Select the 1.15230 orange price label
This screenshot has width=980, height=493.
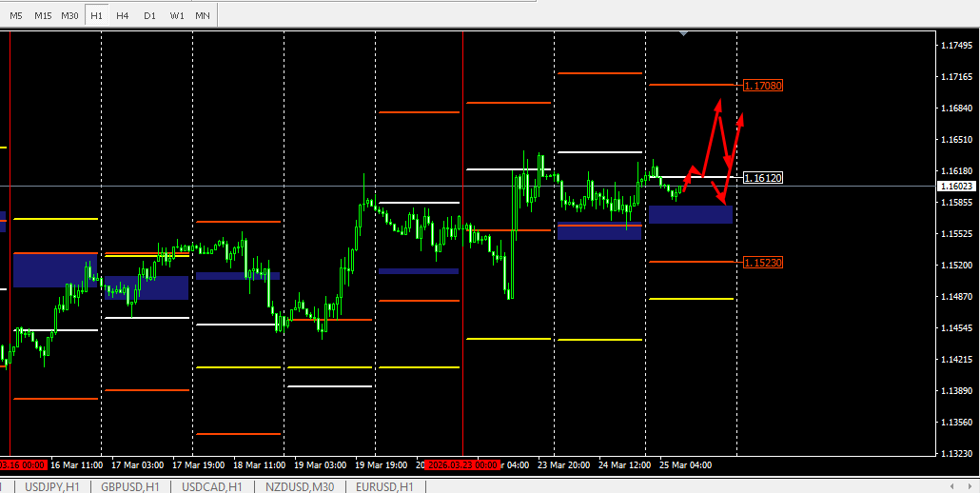pos(763,263)
